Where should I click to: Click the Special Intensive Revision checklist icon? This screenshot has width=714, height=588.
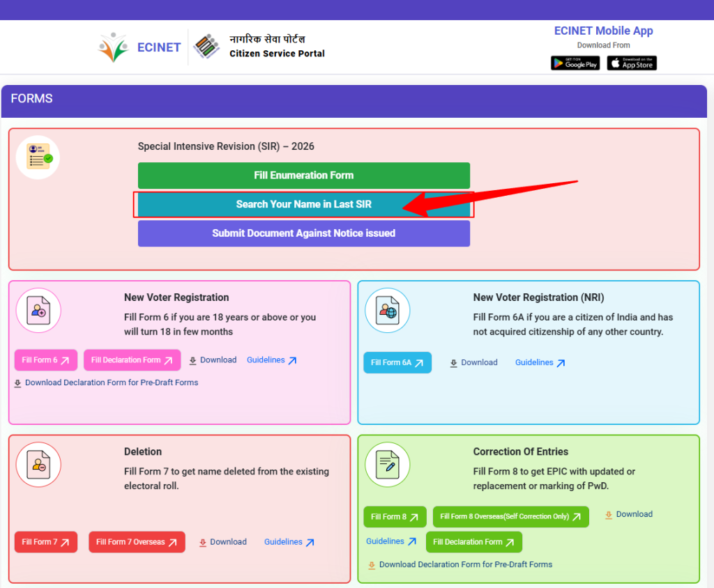click(x=38, y=157)
